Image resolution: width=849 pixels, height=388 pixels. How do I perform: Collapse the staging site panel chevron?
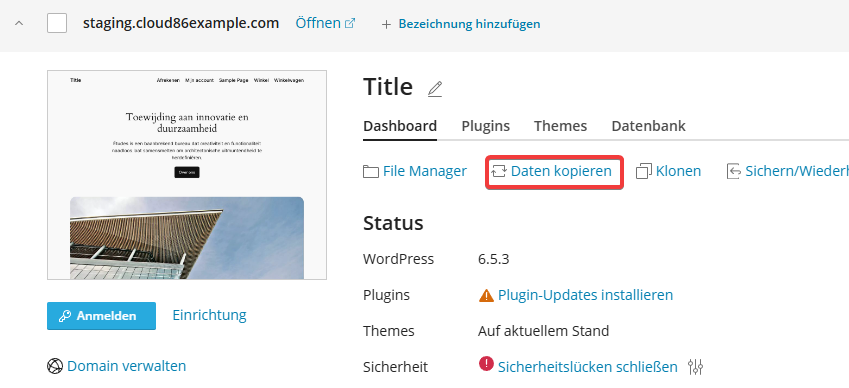point(19,23)
